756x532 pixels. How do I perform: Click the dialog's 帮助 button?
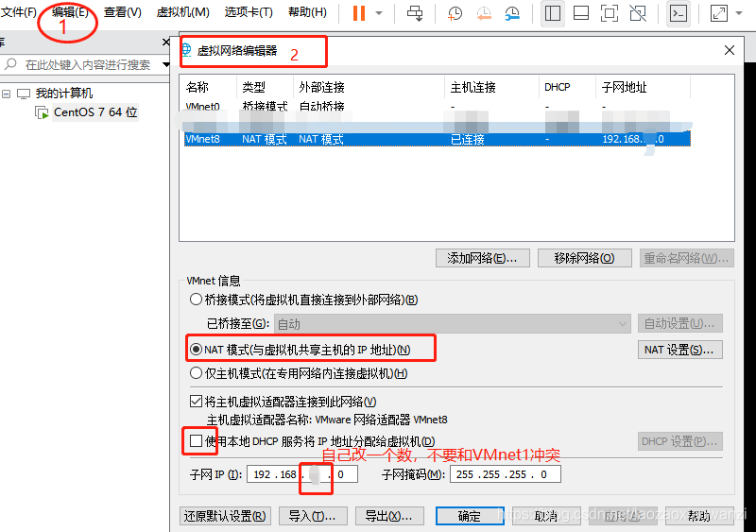699,516
